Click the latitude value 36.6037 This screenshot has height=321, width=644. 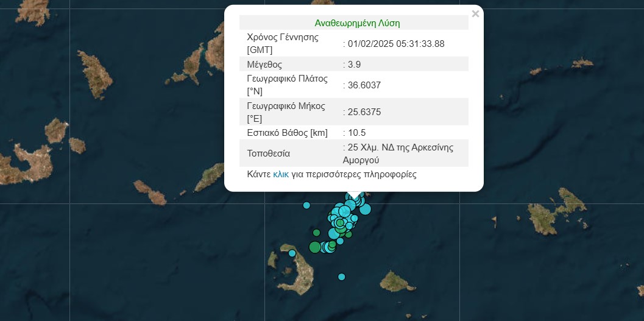click(364, 85)
